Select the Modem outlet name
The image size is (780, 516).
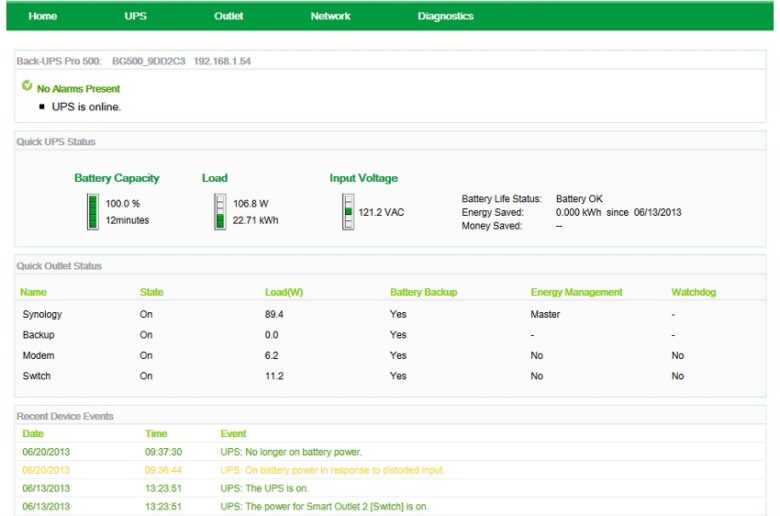(38, 355)
